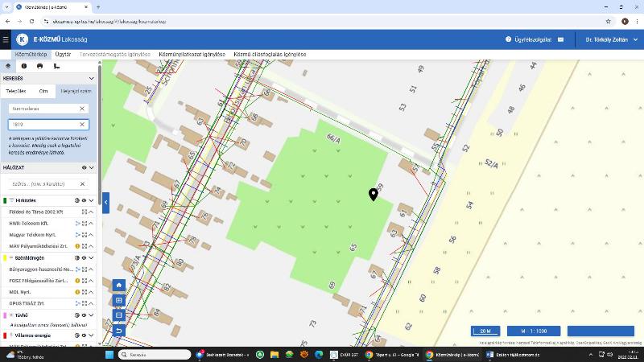Bookmark this page with the star icon
644x362 pixels.
(x=609, y=22)
